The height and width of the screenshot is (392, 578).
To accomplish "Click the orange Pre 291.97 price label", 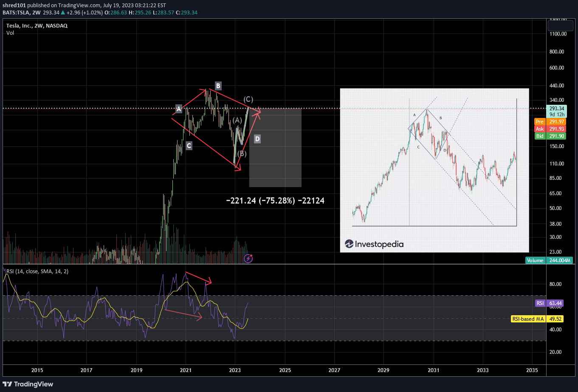I will point(550,122).
